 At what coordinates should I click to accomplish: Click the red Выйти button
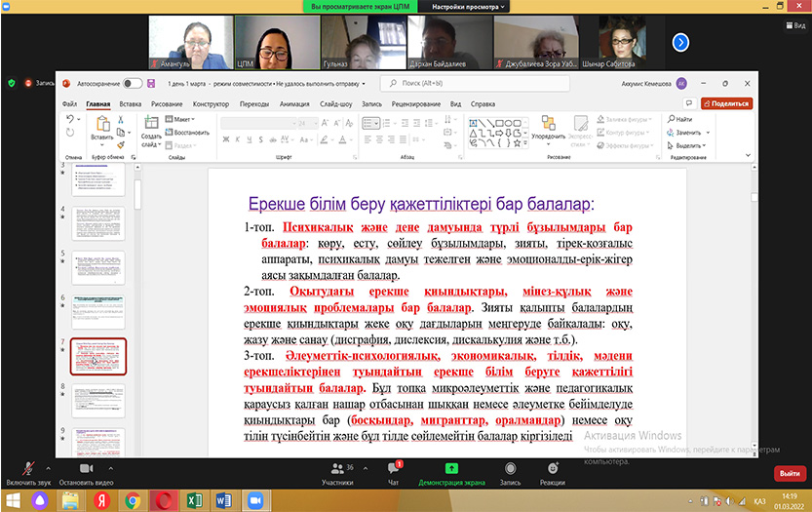pos(788,473)
